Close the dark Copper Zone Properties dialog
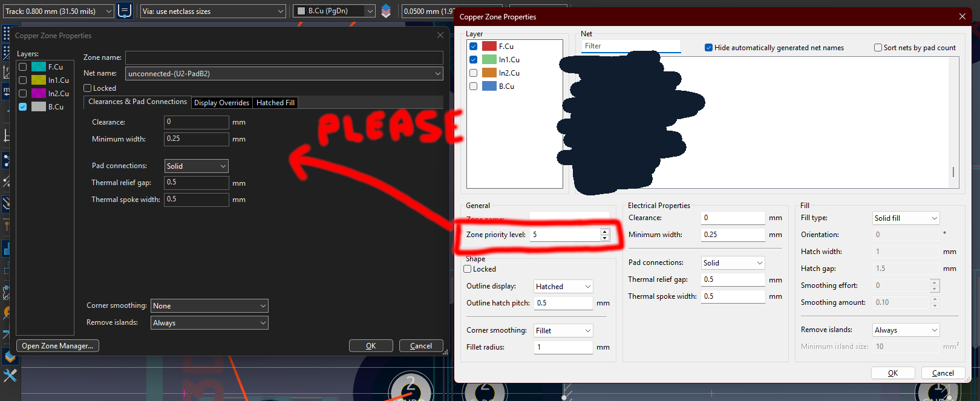 [440, 35]
